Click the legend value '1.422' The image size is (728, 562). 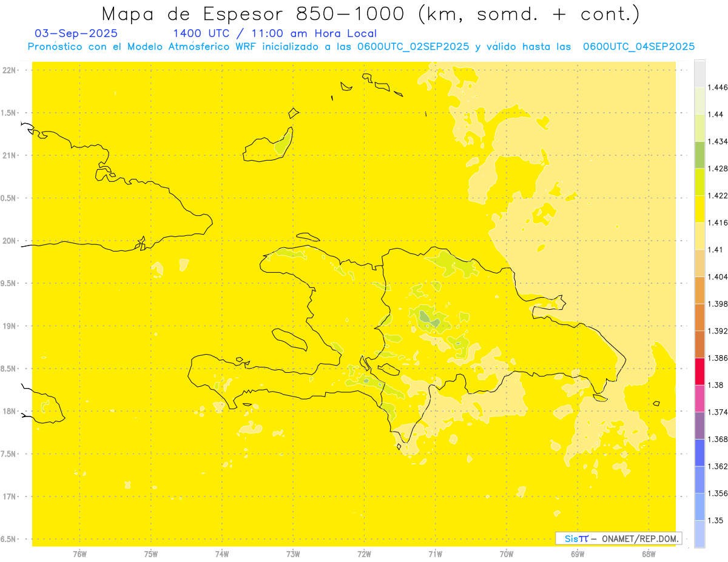click(718, 196)
